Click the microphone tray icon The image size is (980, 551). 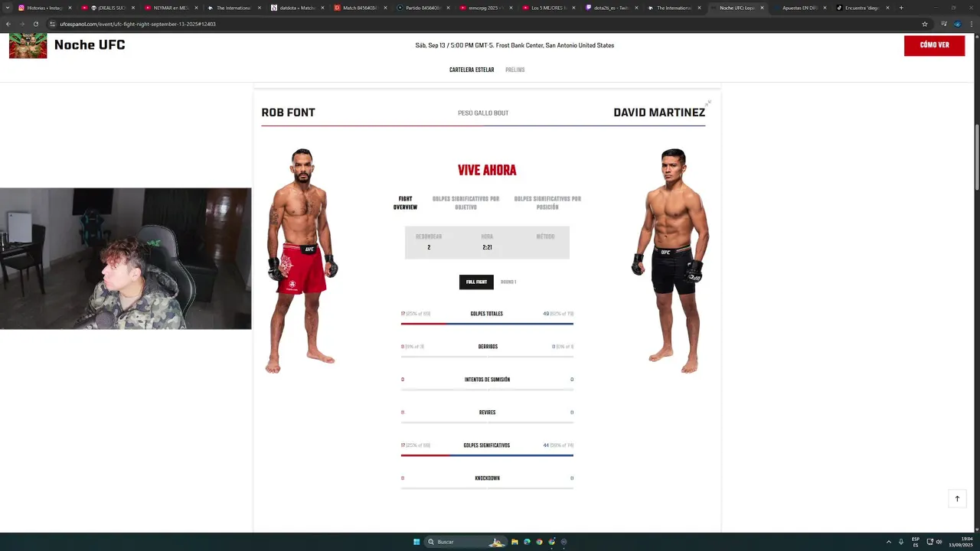pyautogui.click(x=901, y=542)
